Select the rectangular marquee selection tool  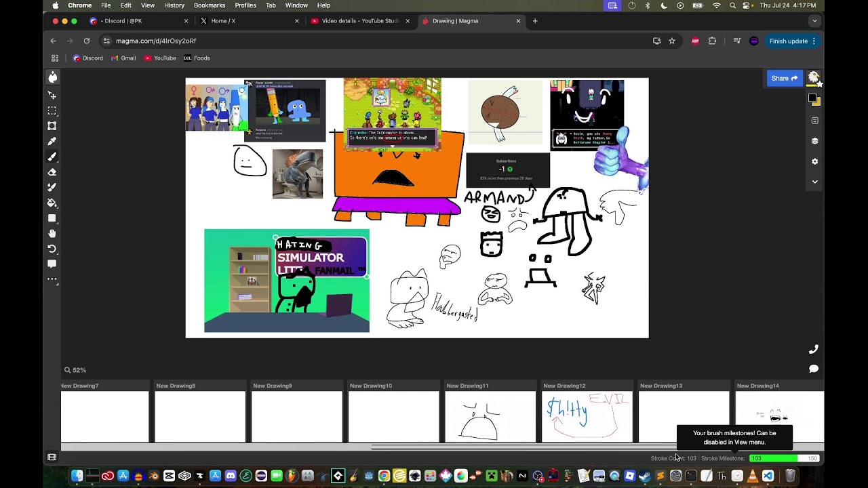tap(52, 110)
